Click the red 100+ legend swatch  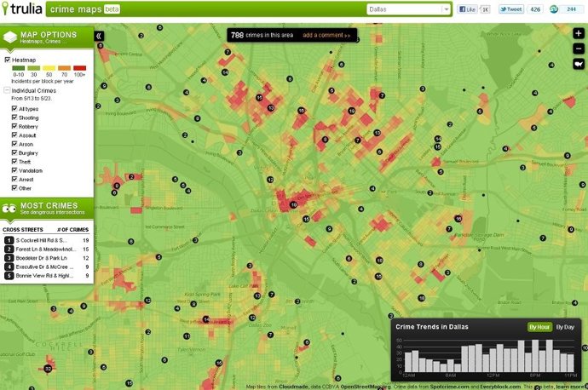tap(79, 68)
